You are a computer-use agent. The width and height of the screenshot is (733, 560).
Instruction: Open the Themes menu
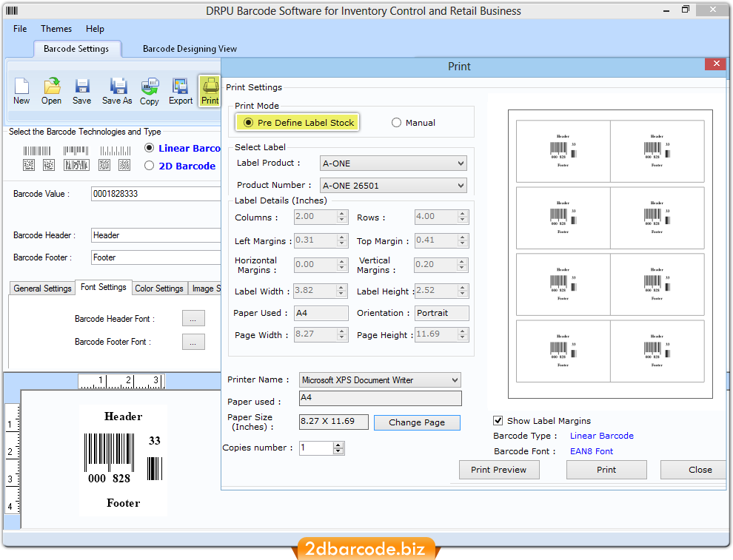point(56,29)
